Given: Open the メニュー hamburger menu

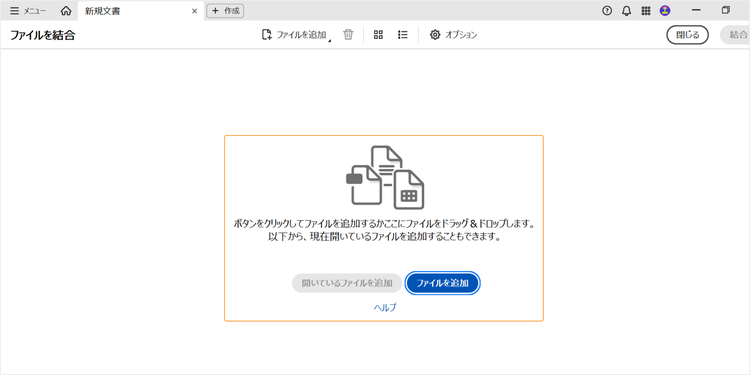Looking at the screenshot, I should point(28,11).
